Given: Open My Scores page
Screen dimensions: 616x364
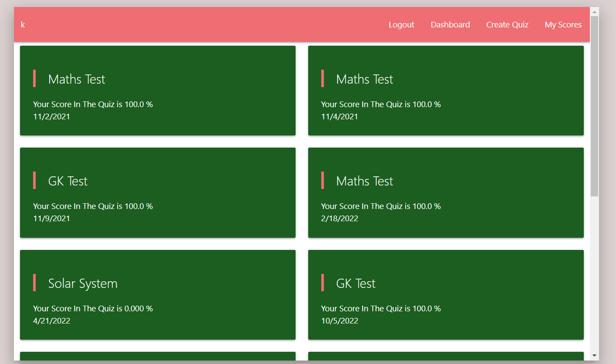Looking at the screenshot, I should [563, 25].
